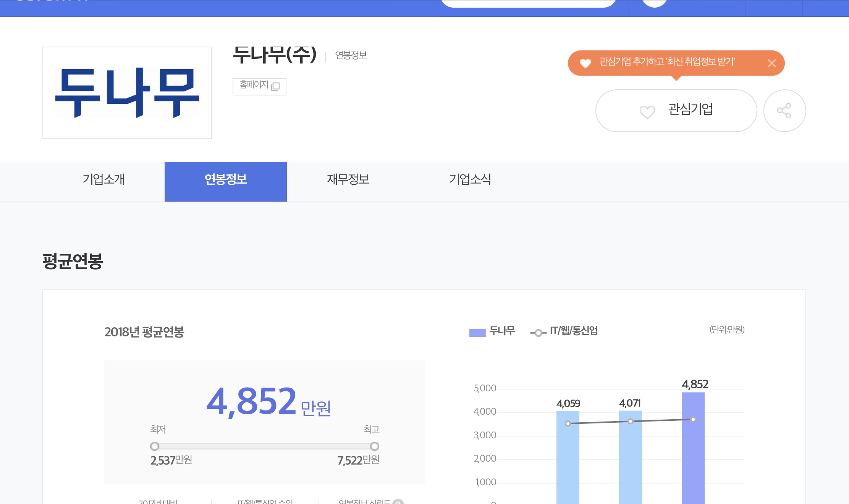
Task: Click the IT/웹/통신업 legend line marker
Action: [x=538, y=333]
